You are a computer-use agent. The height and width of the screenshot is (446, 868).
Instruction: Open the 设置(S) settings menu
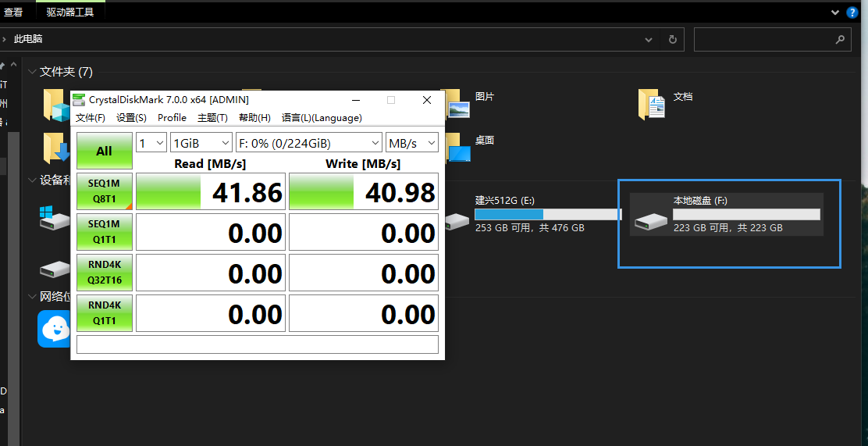(x=131, y=118)
